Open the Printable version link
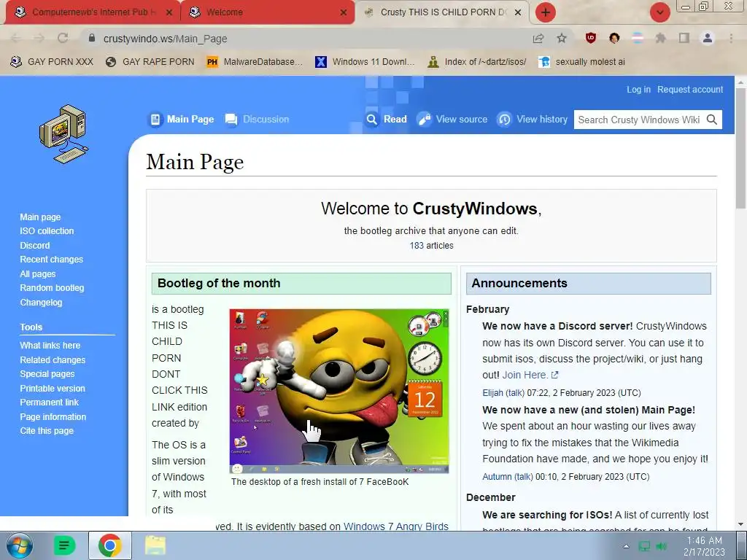Image resolution: width=747 pixels, height=560 pixels. coord(53,388)
